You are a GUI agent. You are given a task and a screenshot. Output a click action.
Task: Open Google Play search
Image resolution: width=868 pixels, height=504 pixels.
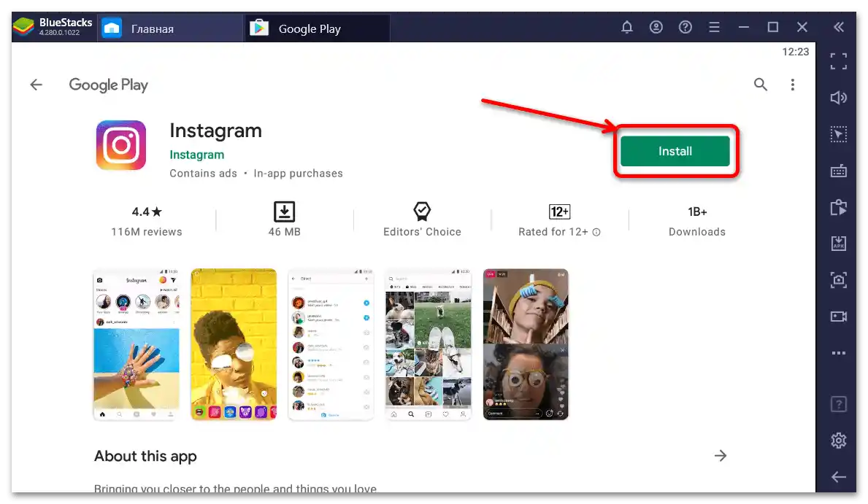761,84
